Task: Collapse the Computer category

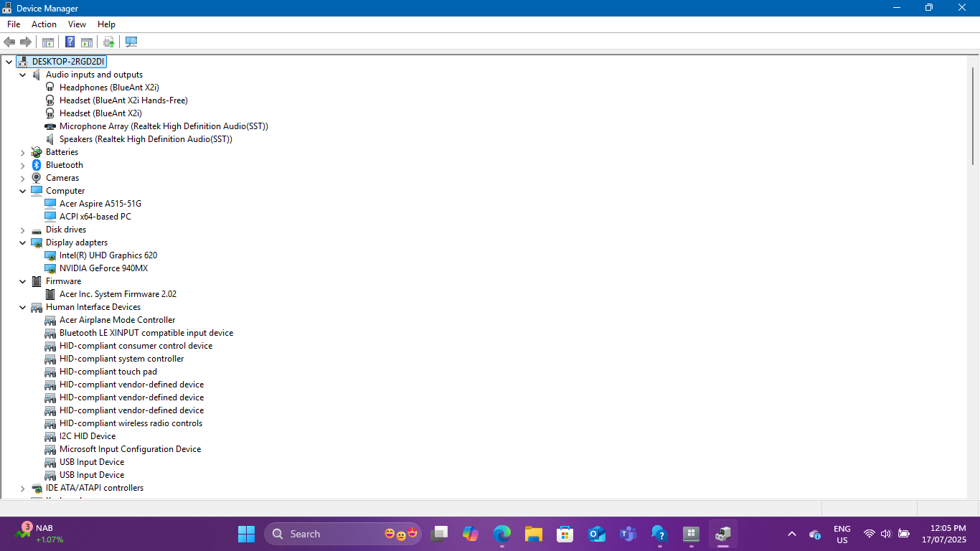Action: 23,191
